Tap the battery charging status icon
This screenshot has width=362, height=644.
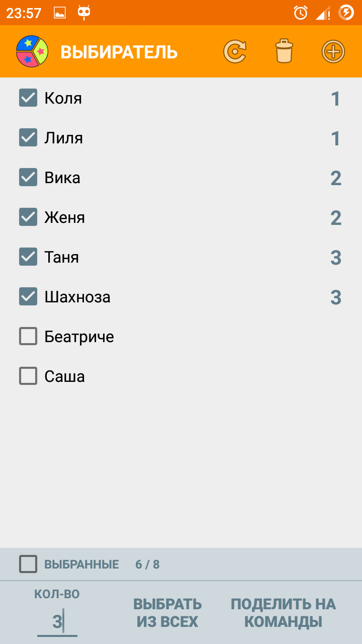point(346,13)
